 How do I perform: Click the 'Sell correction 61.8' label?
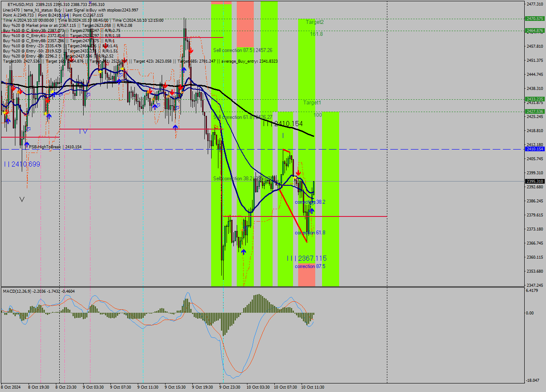coord(243,117)
